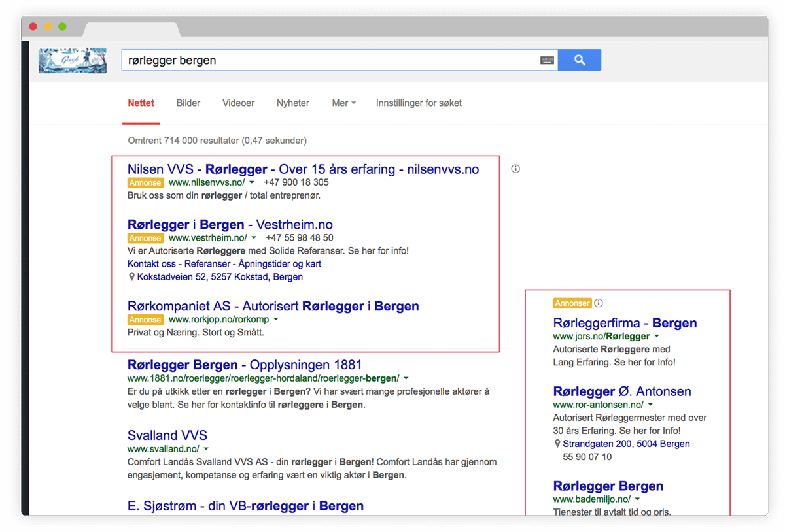785x532 pixels.
Task: Expand the arrow beside www.jors.no/Rørlegger
Action: click(657, 336)
